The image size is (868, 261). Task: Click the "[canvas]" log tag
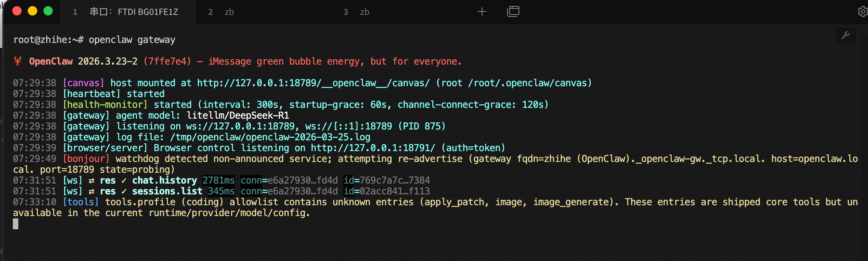tap(84, 83)
